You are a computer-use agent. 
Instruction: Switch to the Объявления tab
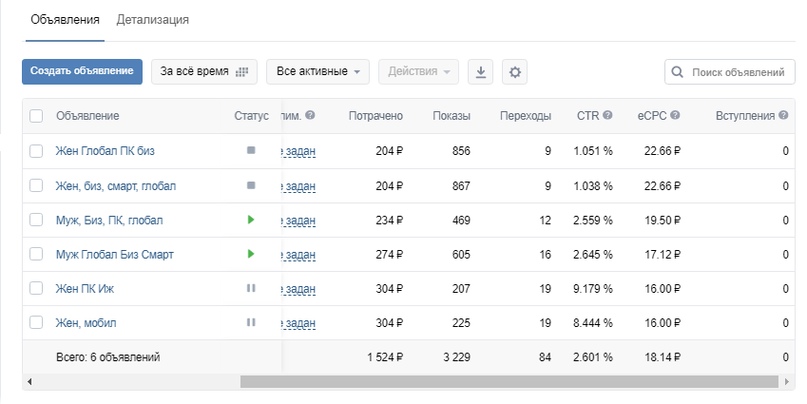click(x=65, y=20)
